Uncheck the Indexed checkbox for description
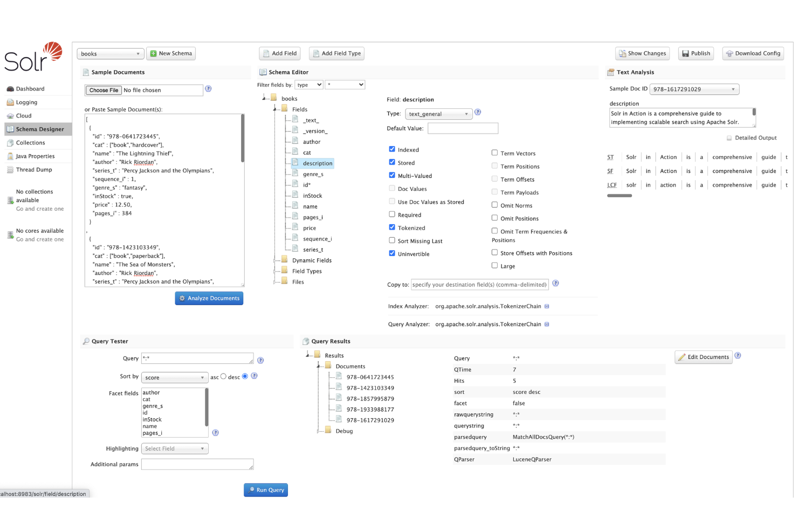The image size is (798, 532). [x=391, y=149]
